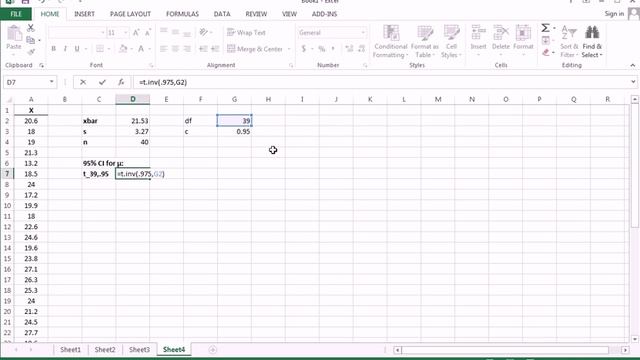Align text to the left
The height and width of the screenshot is (360, 640).
point(164,49)
